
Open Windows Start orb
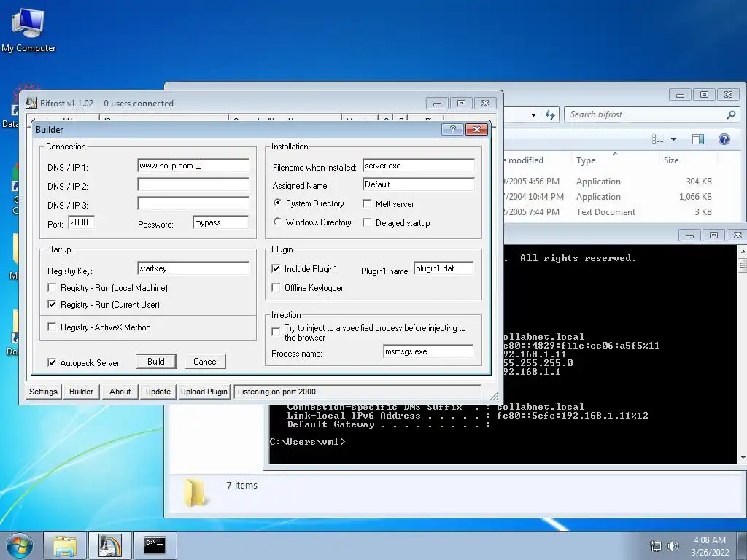pyautogui.click(x=20, y=545)
